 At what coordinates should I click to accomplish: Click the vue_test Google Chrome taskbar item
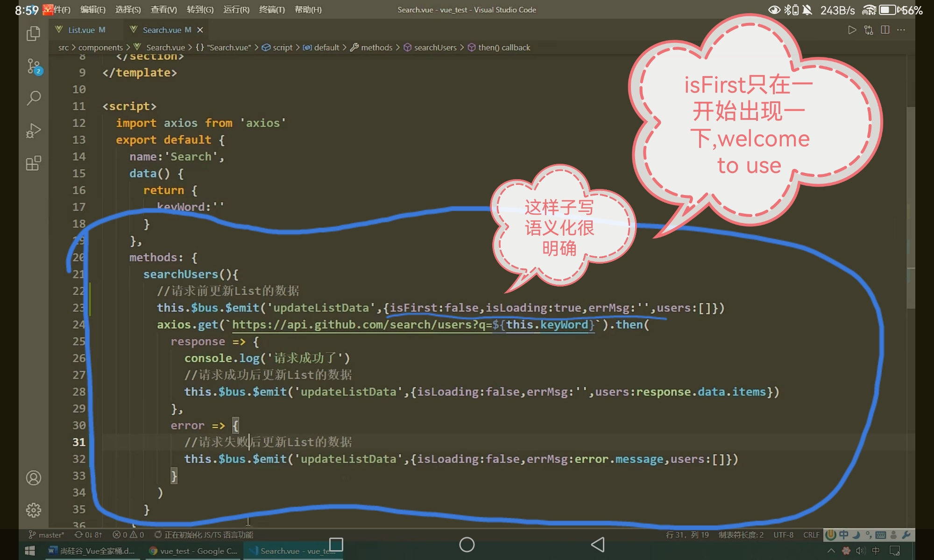point(193,551)
